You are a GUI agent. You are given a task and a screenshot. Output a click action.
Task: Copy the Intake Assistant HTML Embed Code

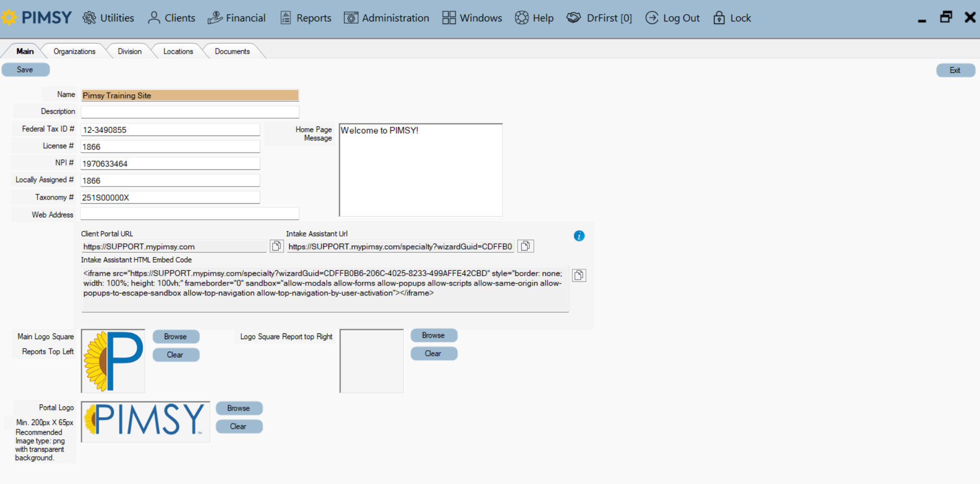click(579, 275)
